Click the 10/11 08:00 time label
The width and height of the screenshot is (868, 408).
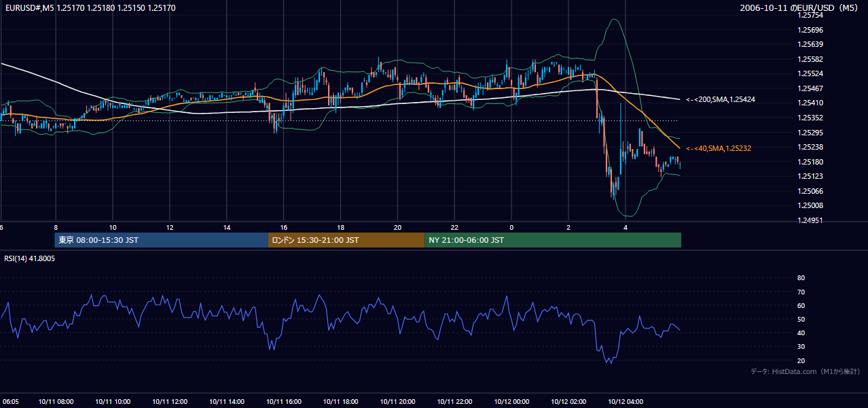point(56,401)
